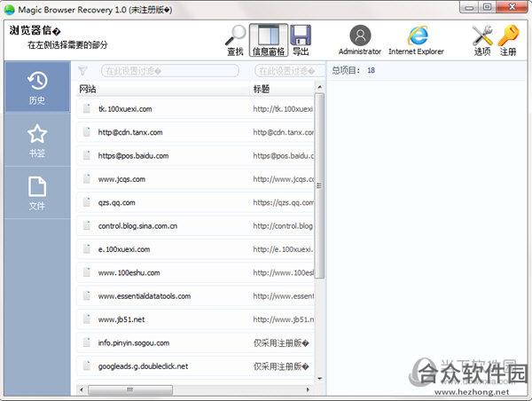
Task: Click the horizontal scrollbar right arrow
Action: [308, 389]
